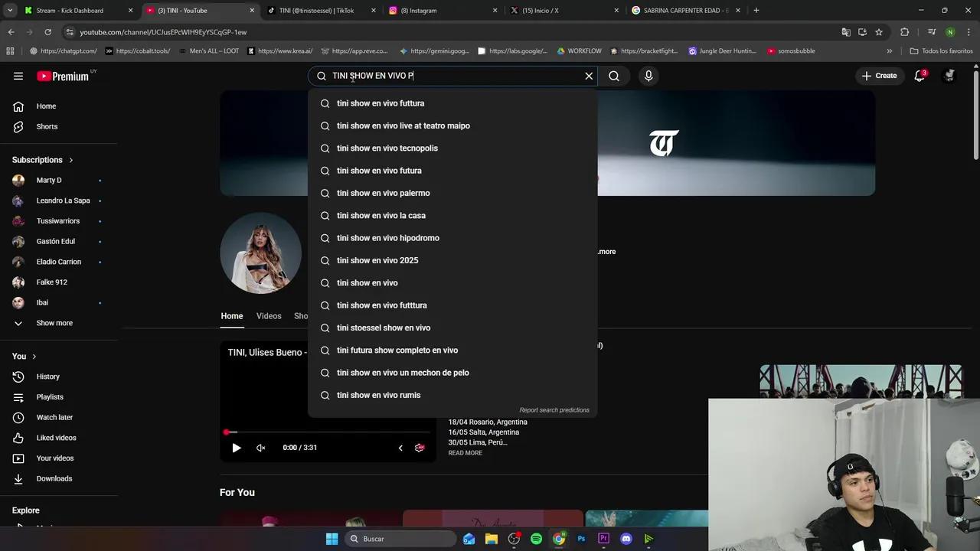Clear the search box with the X

coord(589,76)
